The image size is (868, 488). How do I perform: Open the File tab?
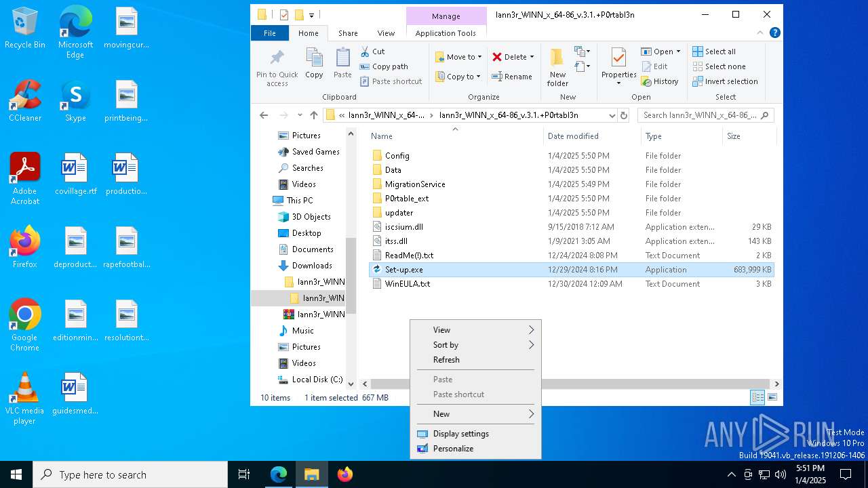tap(270, 33)
